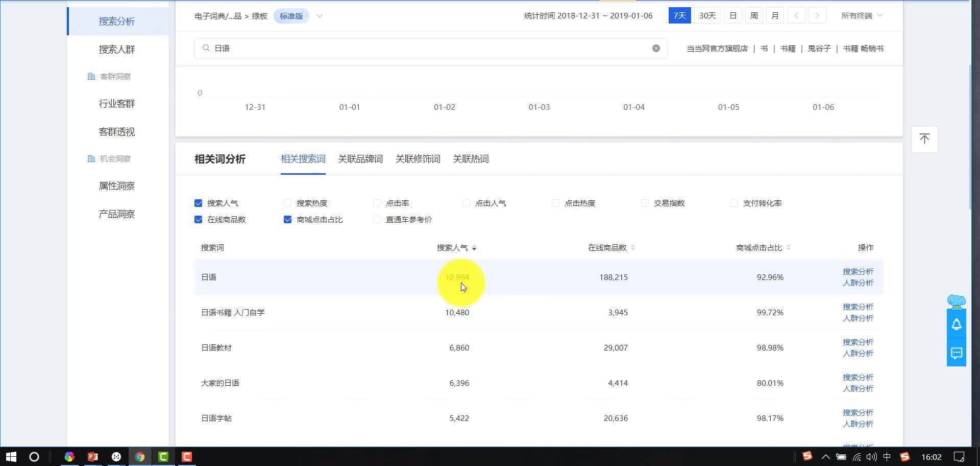
Task: Enable the 搜索热度 checkbox
Action: tap(288, 203)
